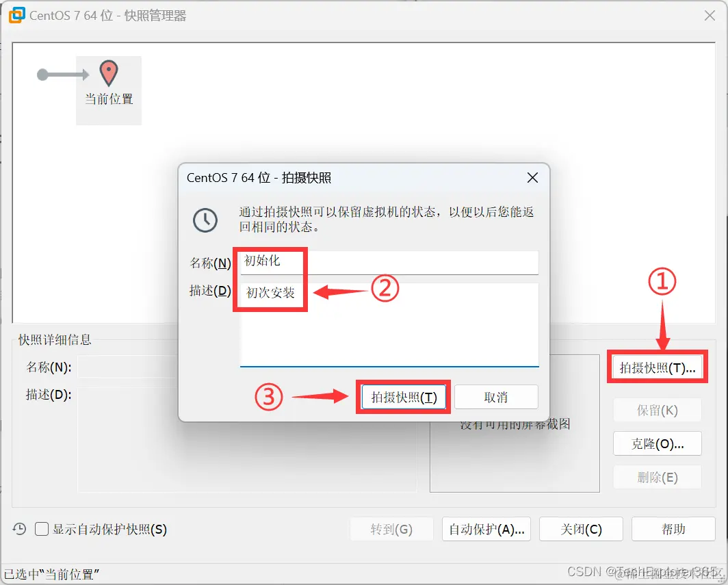
Task: Close the 拍摄快照 dialog with its X button
Action: (x=532, y=178)
